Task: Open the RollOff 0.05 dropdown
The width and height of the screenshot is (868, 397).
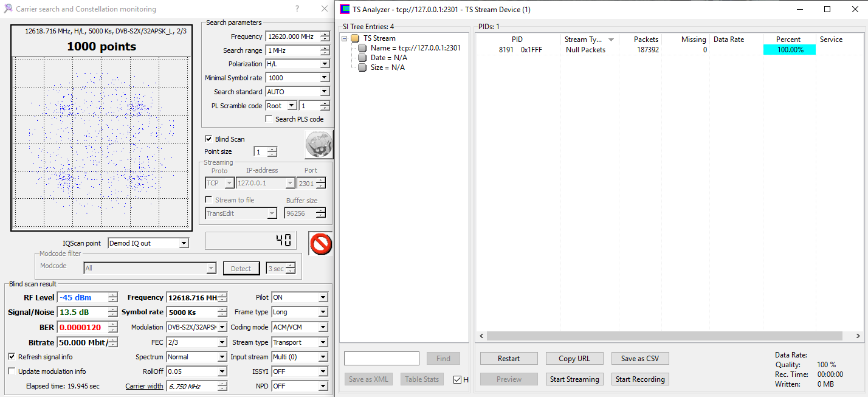Action: click(222, 371)
